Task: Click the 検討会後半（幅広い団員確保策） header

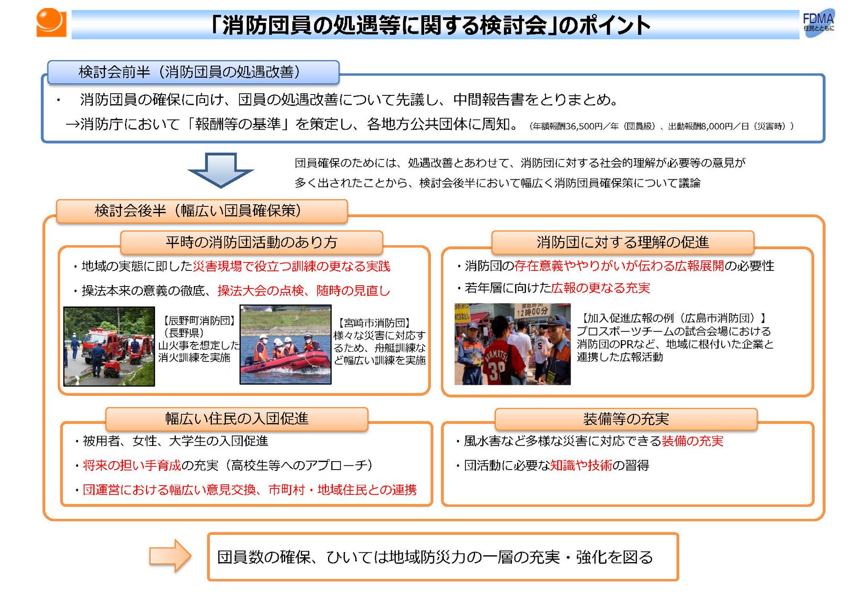Action: click(x=202, y=211)
